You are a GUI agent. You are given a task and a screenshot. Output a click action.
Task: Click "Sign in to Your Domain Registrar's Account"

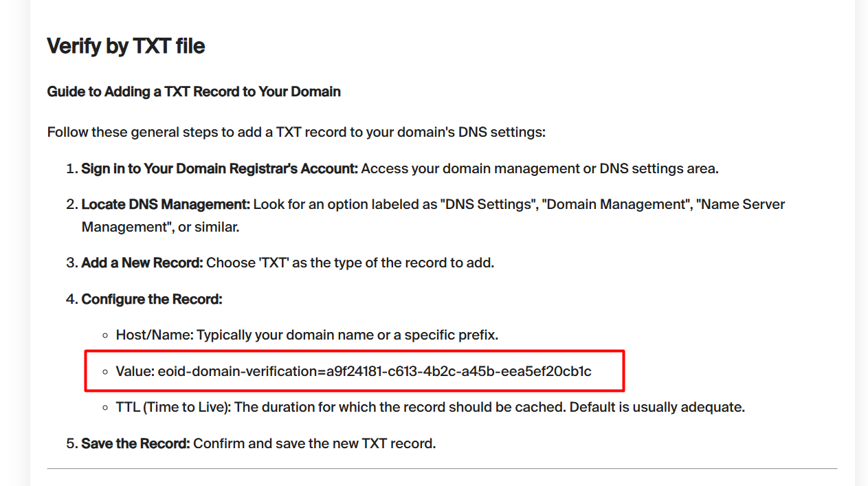[x=219, y=168]
